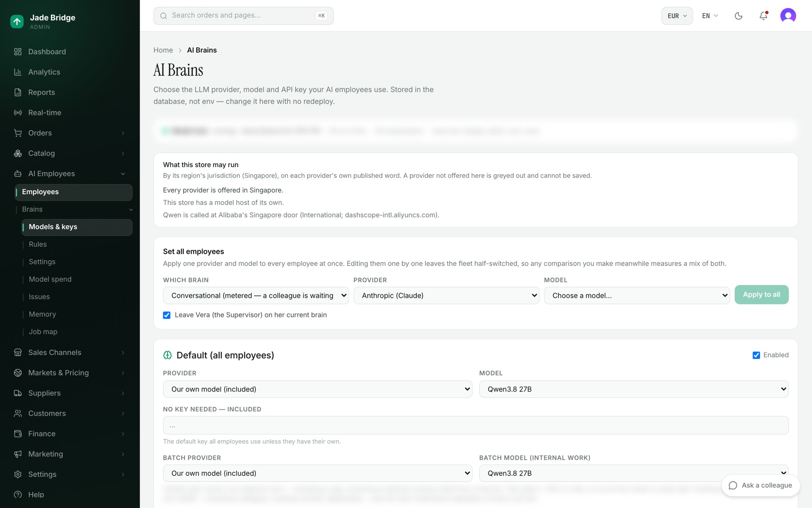
Task: Click the Marketing megaphone icon
Action: (18, 454)
